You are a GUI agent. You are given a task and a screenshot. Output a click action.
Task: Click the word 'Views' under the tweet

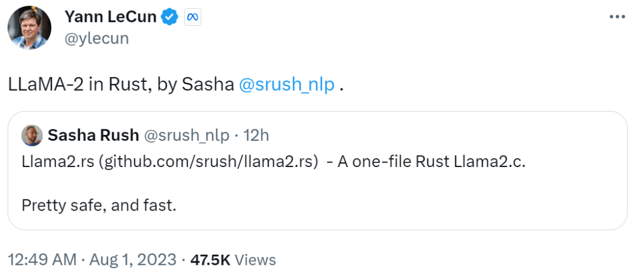tap(255, 260)
